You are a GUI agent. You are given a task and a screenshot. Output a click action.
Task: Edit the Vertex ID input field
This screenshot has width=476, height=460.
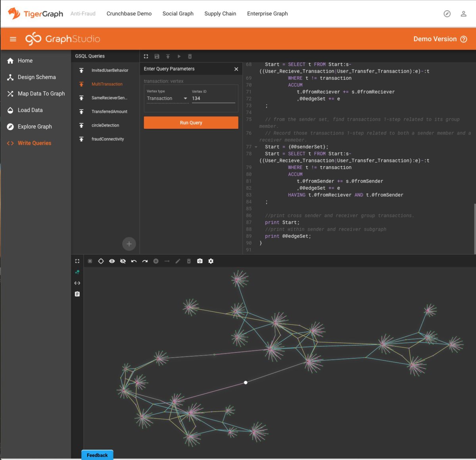pyautogui.click(x=213, y=98)
